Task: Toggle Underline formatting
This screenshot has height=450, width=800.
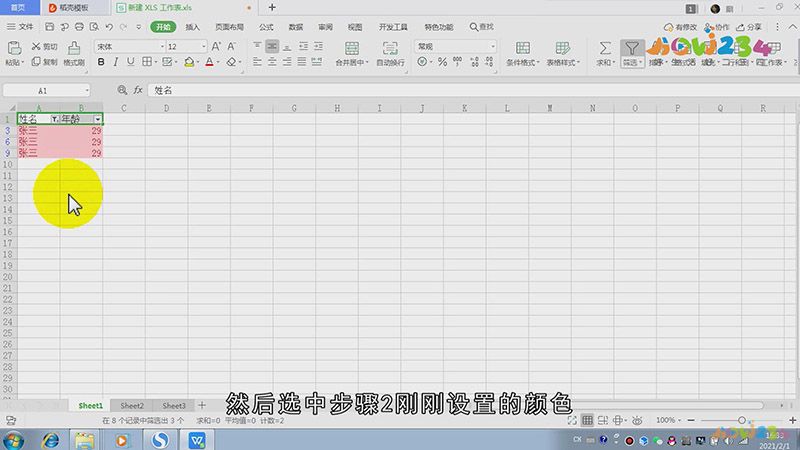Action: coord(131,62)
